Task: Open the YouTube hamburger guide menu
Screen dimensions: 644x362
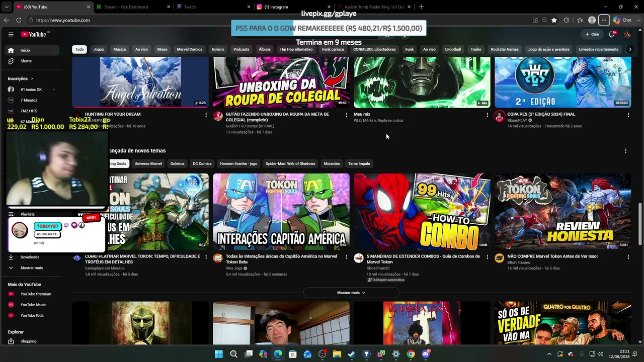Action: coord(11,34)
